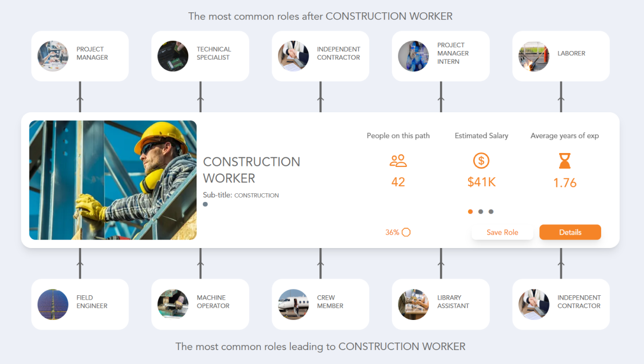Click the people icon above the 42 count
644x364 pixels.
coord(398,160)
